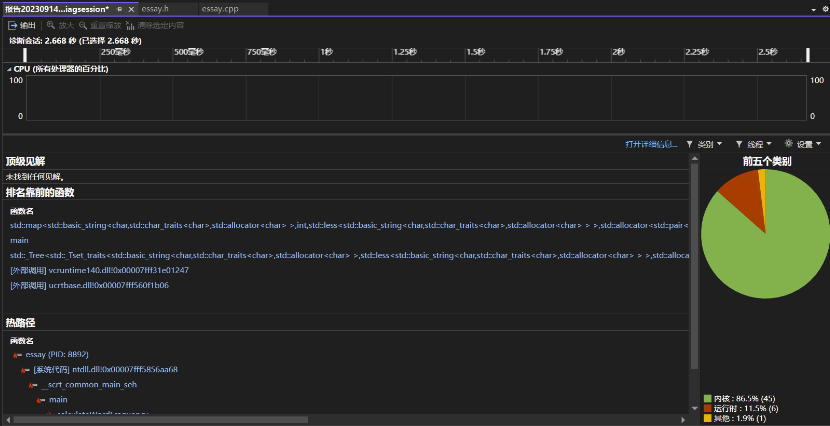
Task: Click the 放大 zoom in tool
Action: (x=60, y=25)
